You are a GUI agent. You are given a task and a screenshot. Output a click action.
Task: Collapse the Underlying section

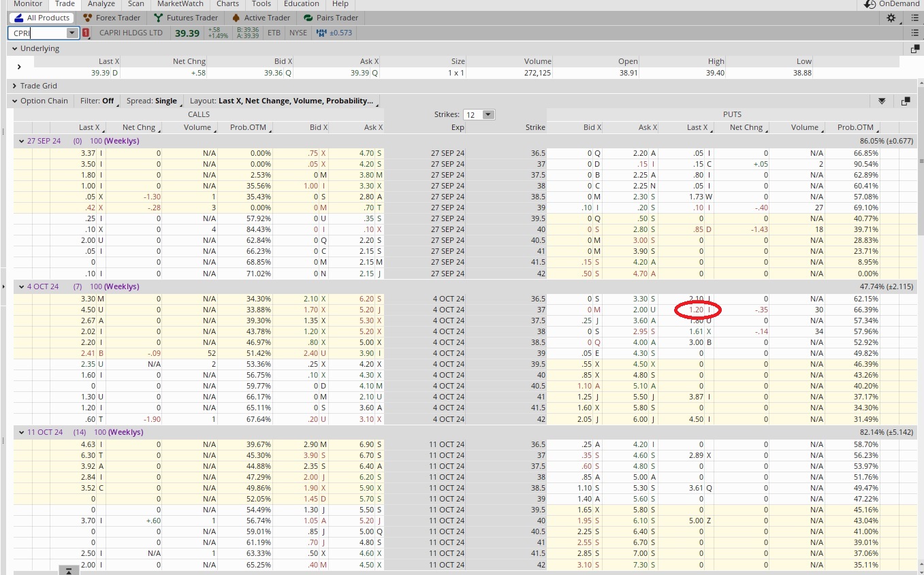pos(15,49)
